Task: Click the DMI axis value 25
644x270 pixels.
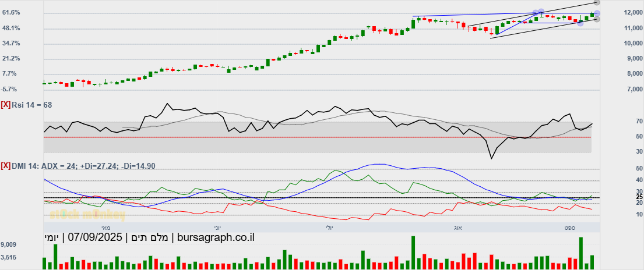Action: pos(639,197)
